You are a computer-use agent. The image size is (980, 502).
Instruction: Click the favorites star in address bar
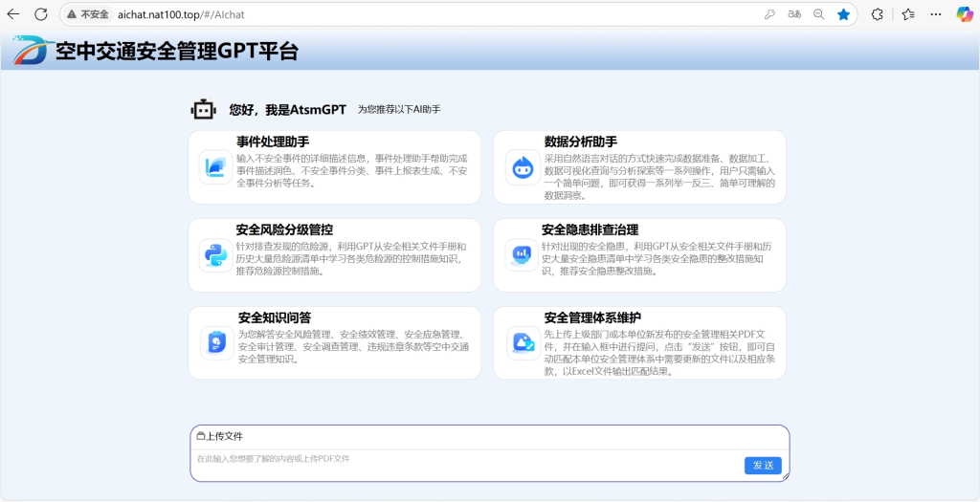click(x=843, y=14)
